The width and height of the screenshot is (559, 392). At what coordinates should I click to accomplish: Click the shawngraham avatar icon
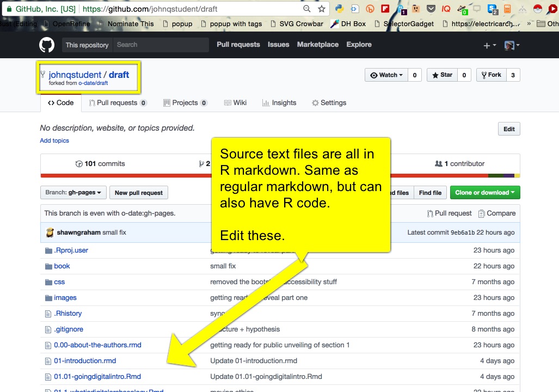[x=50, y=232]
